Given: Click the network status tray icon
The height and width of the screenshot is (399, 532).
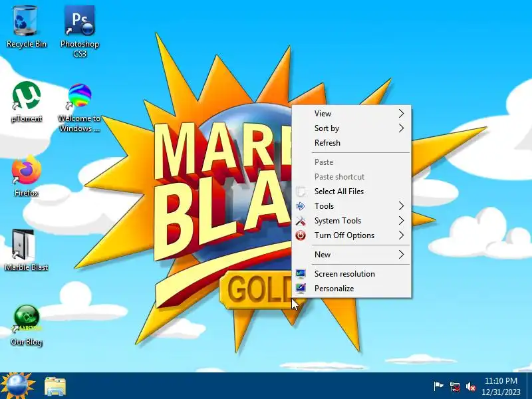Looking at the screenshot, I should [x=455, y=386].
